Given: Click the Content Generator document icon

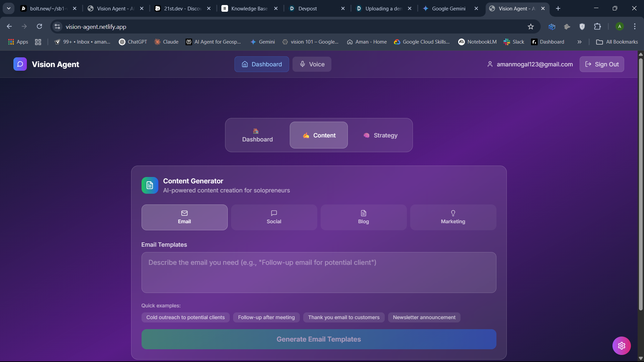Looking at the screenshot, I should (x=150, y=185).
